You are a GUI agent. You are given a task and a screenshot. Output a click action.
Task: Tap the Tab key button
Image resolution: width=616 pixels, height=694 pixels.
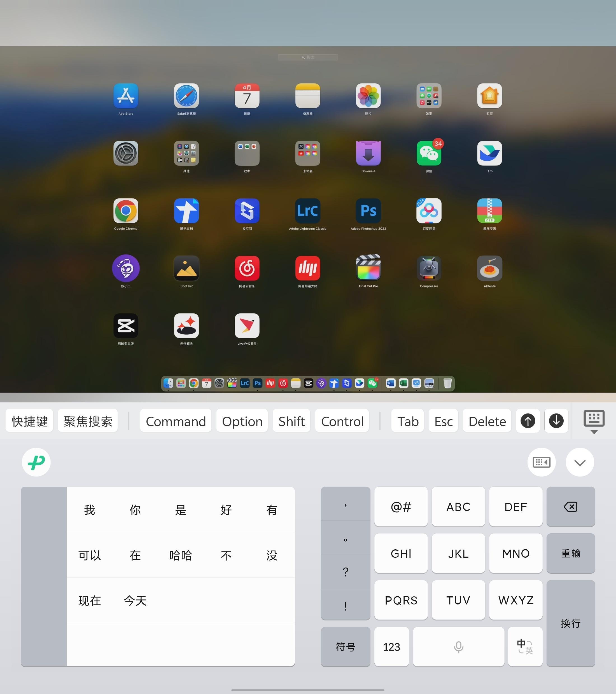point(407,421)
